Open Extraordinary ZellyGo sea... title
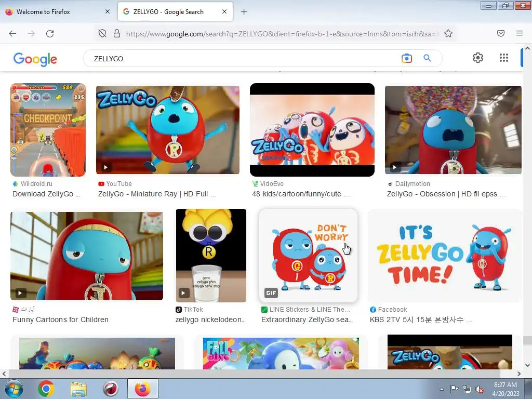The height and width of the screenshot is (399, 532). [x=307, y=320]
